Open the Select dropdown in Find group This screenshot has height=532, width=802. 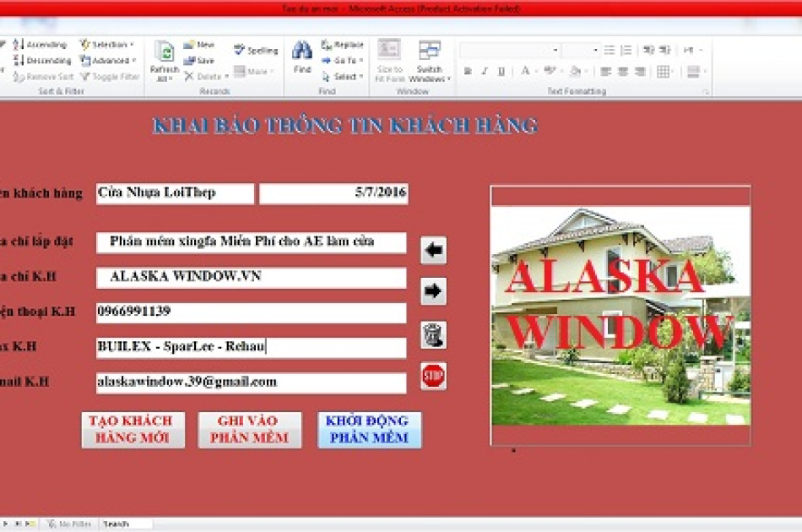(x=342, y=77)
